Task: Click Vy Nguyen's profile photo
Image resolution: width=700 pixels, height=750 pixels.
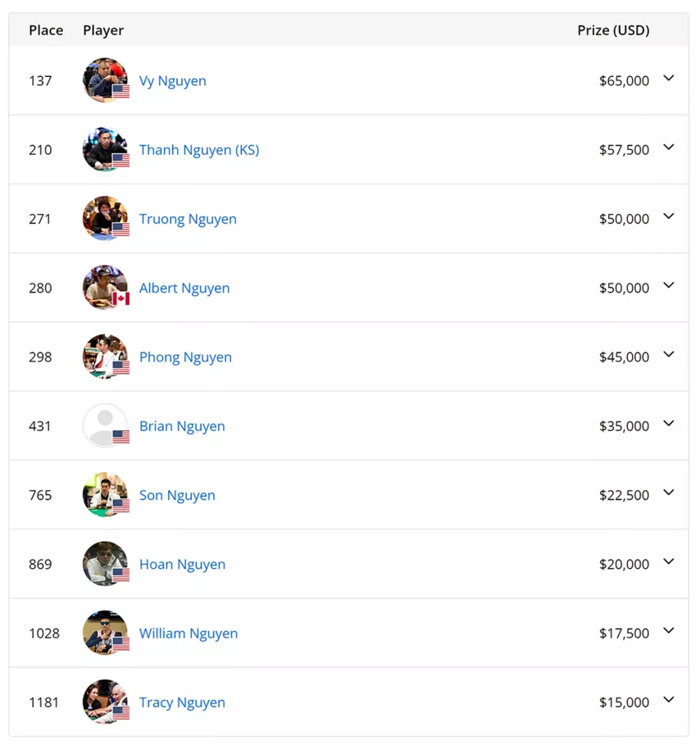Action: (x=105, y=80)
